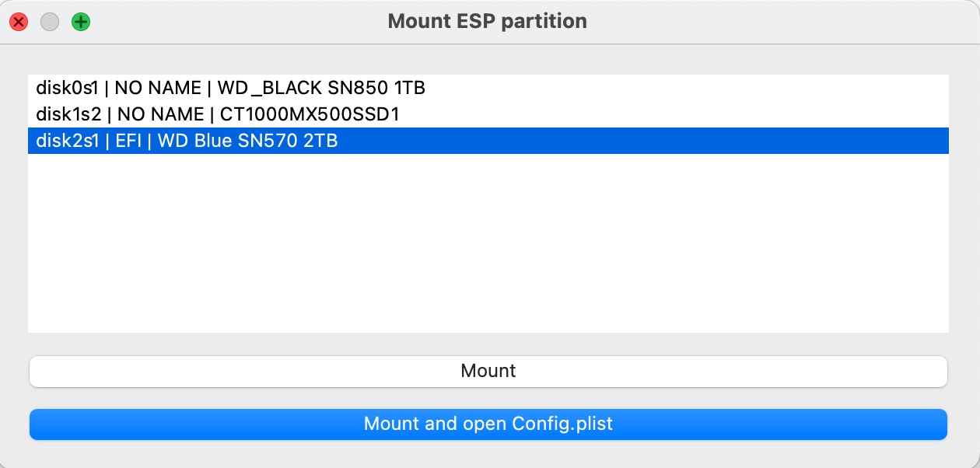Click the "WD_BLACK SN850 1TB" drive name
This screenshot has height=468, width=980.
tap(321, 89)
